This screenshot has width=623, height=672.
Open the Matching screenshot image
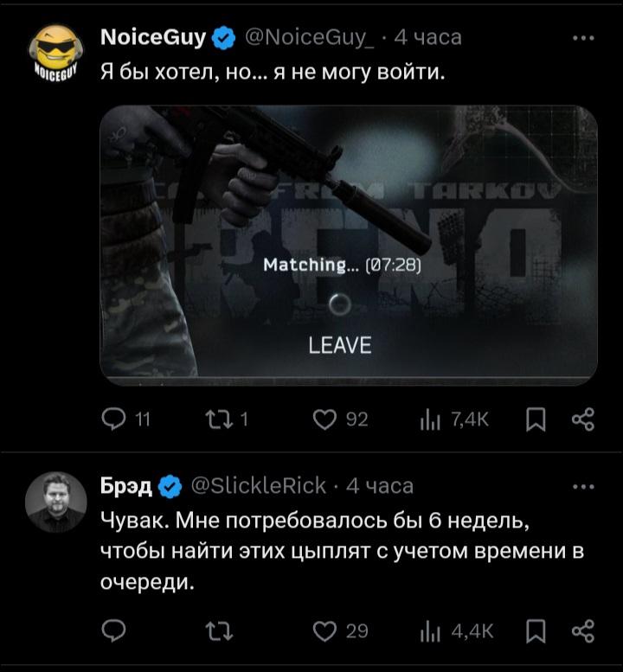[x=349, y=246]
